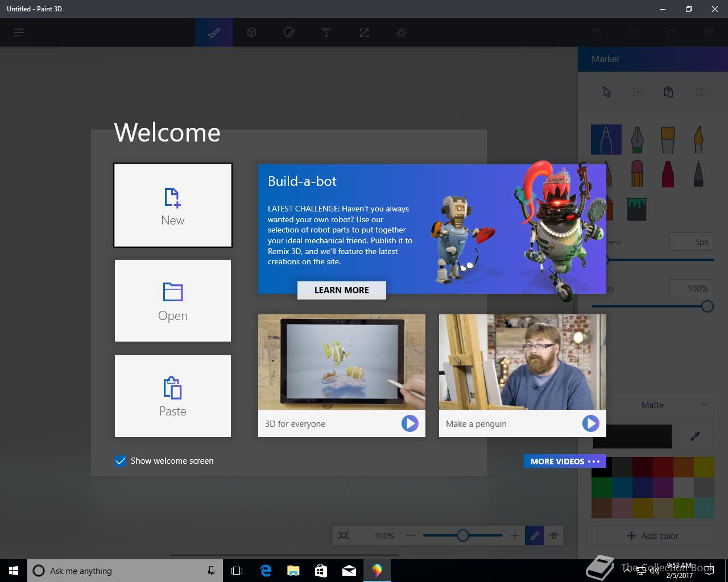
Task: Select the Marker brush
Action: [606, 139]
